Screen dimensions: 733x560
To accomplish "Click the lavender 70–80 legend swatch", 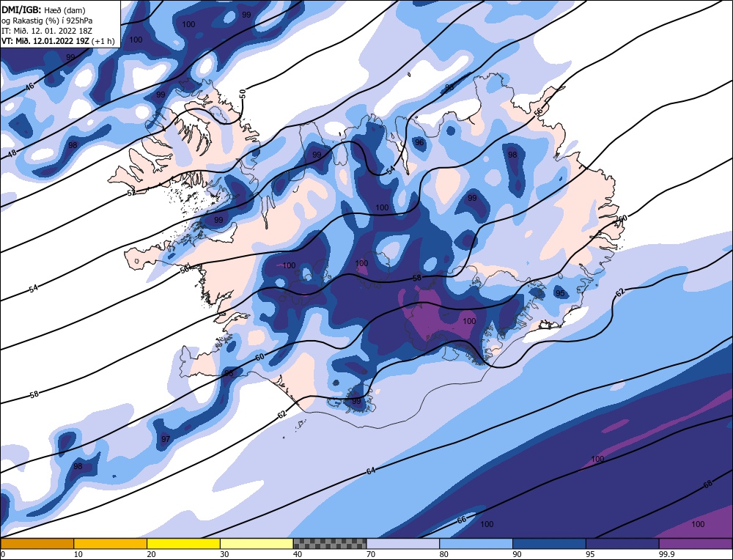I will pos(403,544).
